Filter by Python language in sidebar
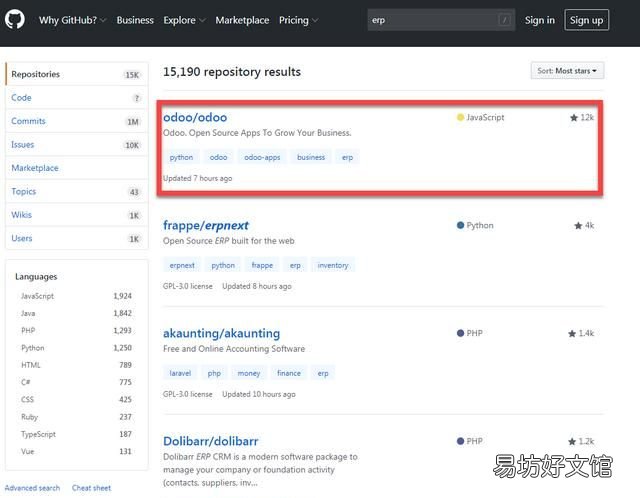Screen dimensions: 640x498 76,348
